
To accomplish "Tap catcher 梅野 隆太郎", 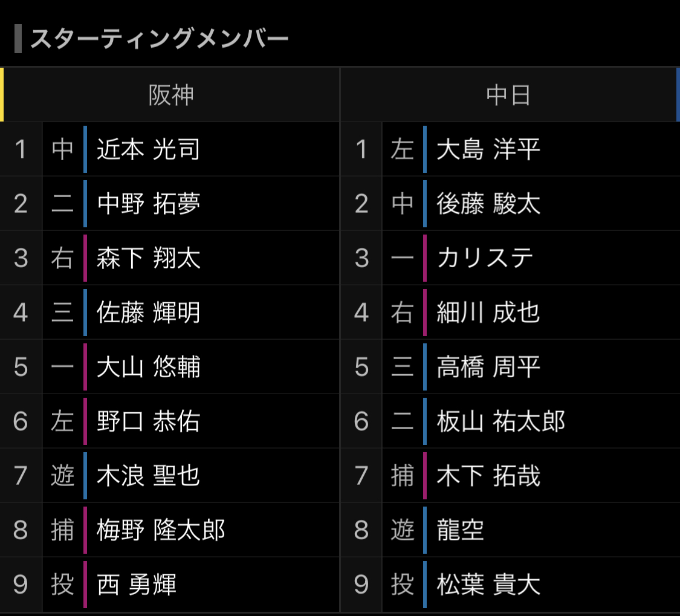I will tap(161, 530).
